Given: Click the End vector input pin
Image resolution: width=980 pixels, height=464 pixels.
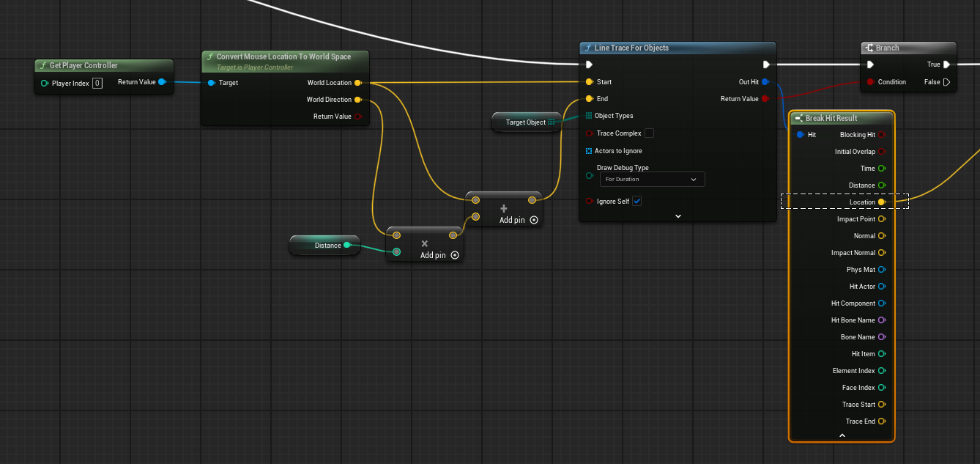Looking at the screenshot, I should click(x=590, y=99).
